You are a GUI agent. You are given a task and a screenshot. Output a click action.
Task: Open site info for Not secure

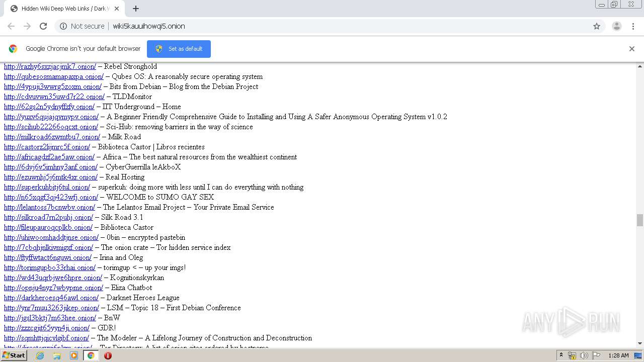(x=82, y=26)
